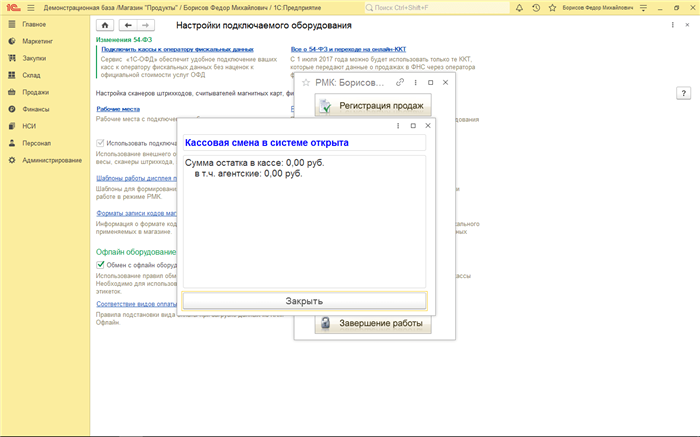Click the search field Поиск Ctrl+Shift+F
700x437 pixels.
[x=437, y=8]
